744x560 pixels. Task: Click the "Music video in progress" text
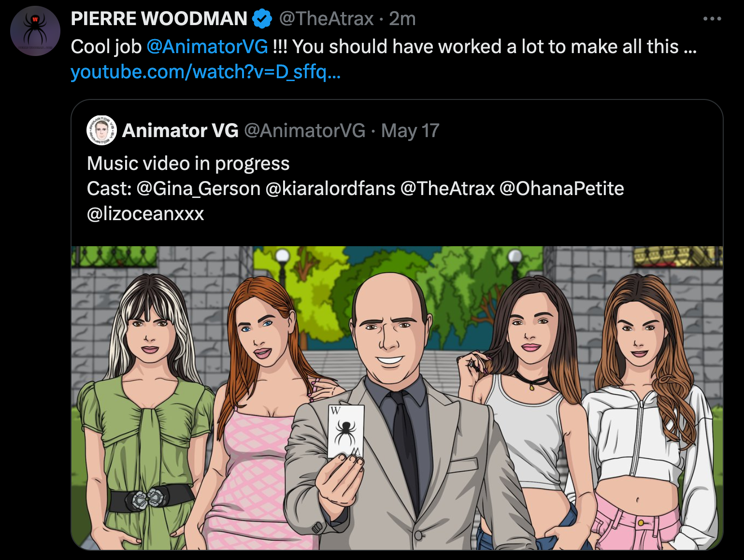click(188, 164)
